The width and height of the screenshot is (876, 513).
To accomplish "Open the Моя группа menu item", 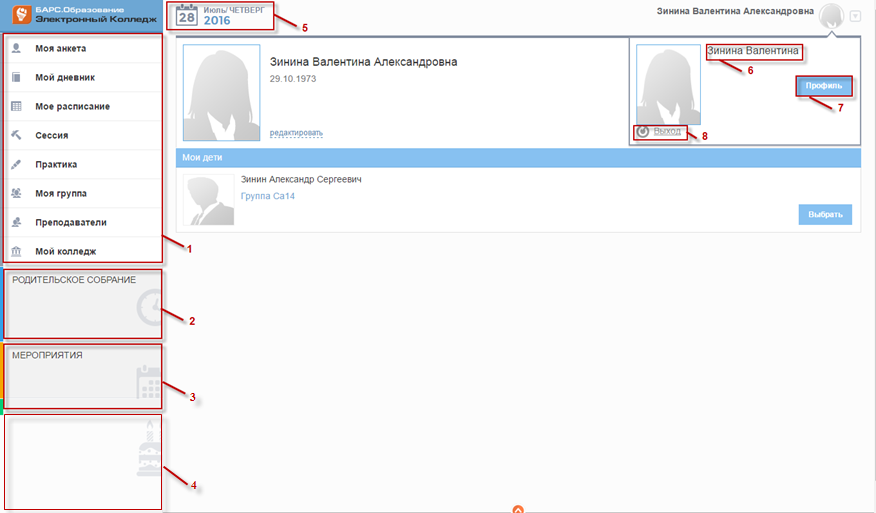I will (x=63, y=193).
